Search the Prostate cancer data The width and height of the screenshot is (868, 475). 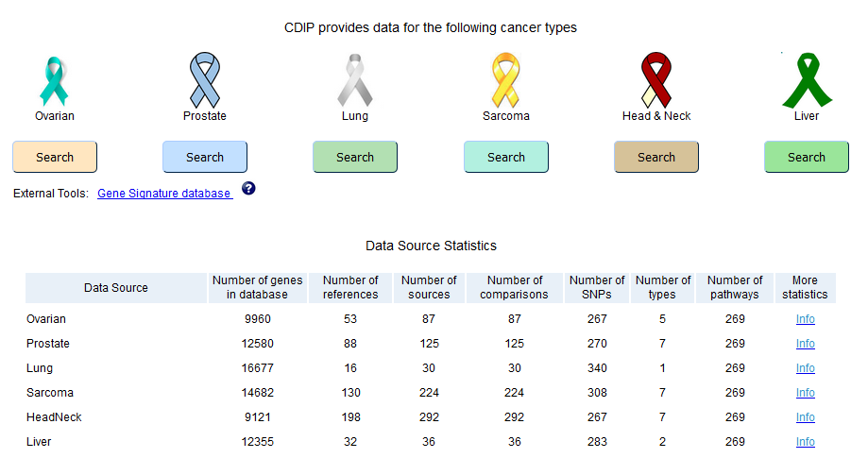pyautogui.click(x=205, y=157)
